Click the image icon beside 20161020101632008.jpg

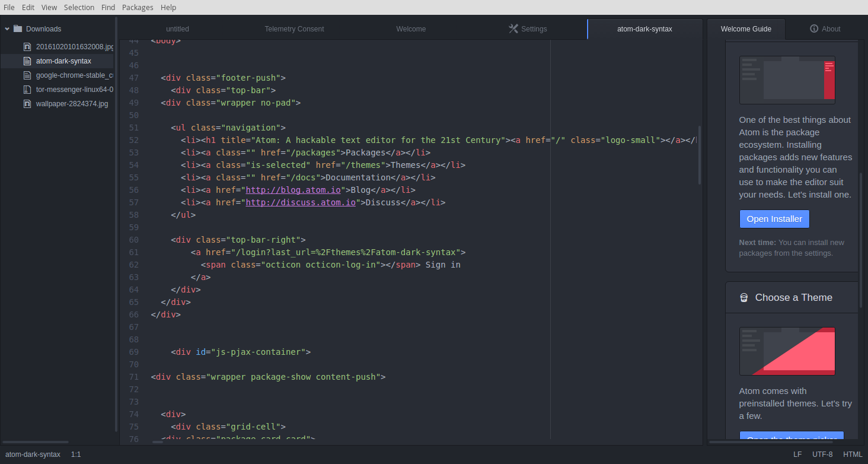(x=27, y=46)
